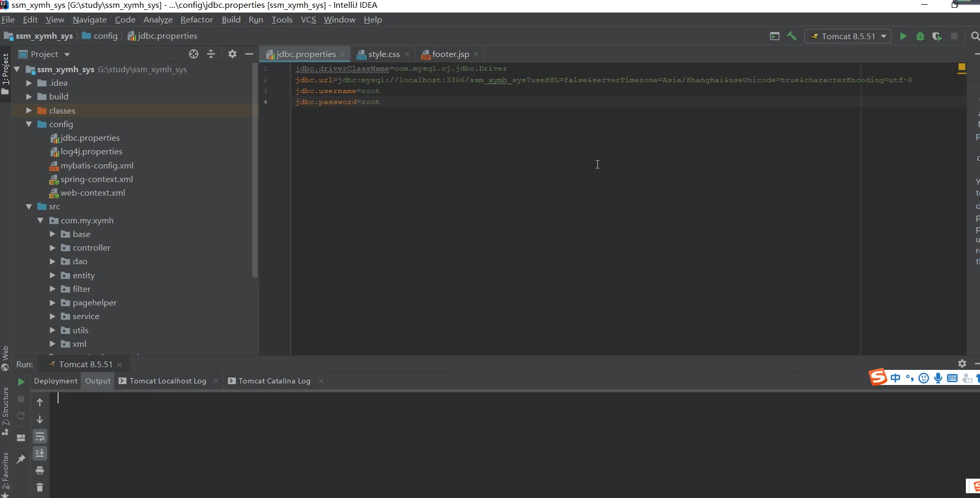Open Sogou soft keyboard icon
Viewport: 980px width, 498px height.
[952, 378]
